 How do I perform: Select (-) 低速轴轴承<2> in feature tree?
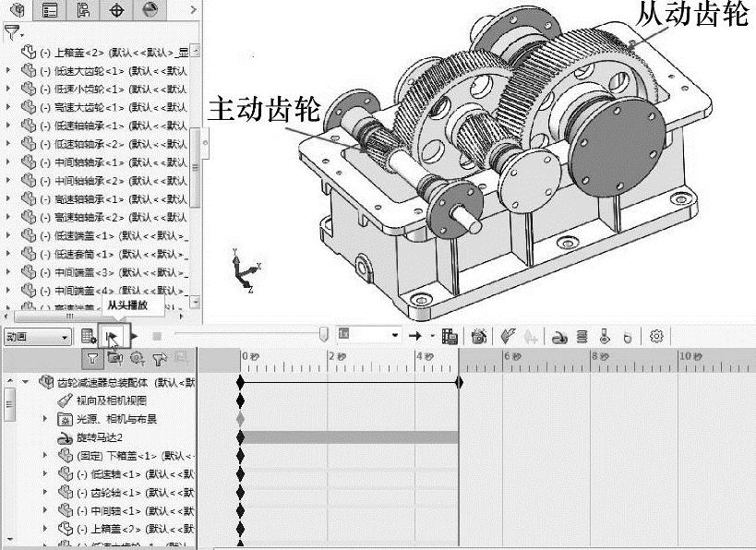[114, 144]
